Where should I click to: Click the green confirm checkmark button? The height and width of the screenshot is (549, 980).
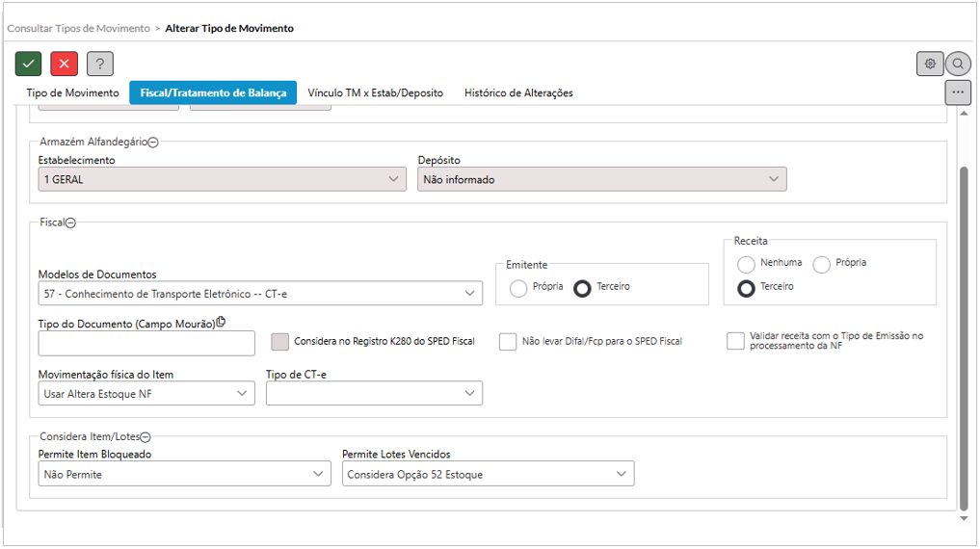point(29,64)
